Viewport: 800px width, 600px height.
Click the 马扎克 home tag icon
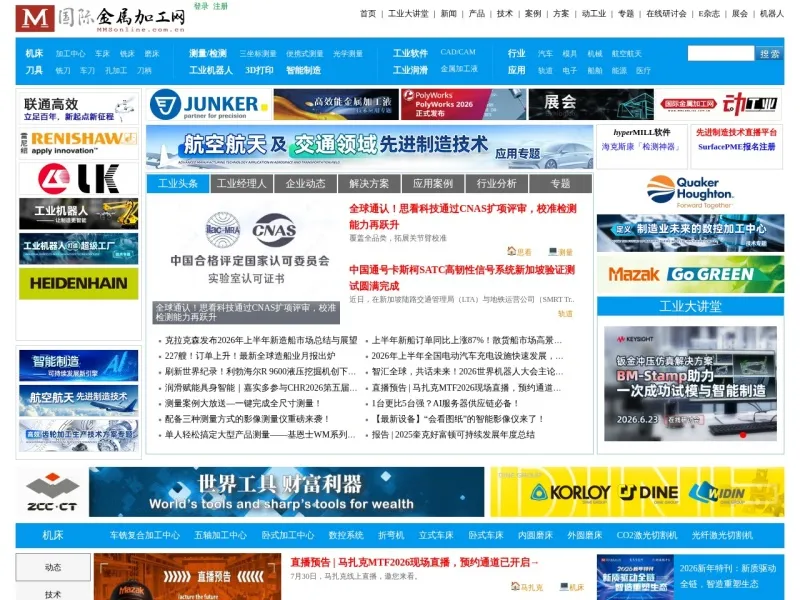click(x=515, y=586)
